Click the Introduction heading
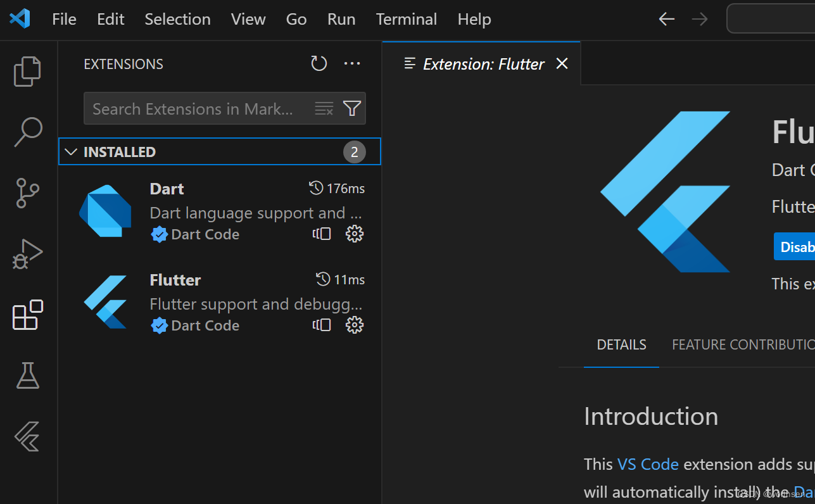The height and width of the screenshot is (504, 815). (651, 417)
